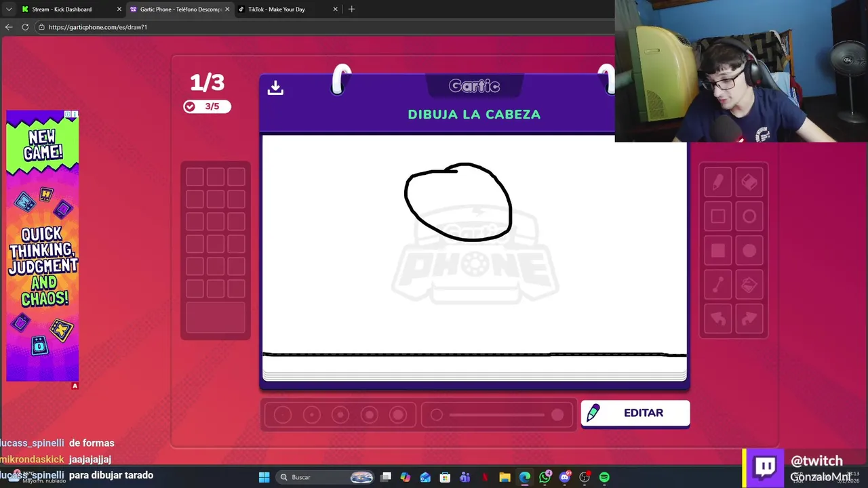Choose the empty ellipse shape tool

(x=749, y=217)
